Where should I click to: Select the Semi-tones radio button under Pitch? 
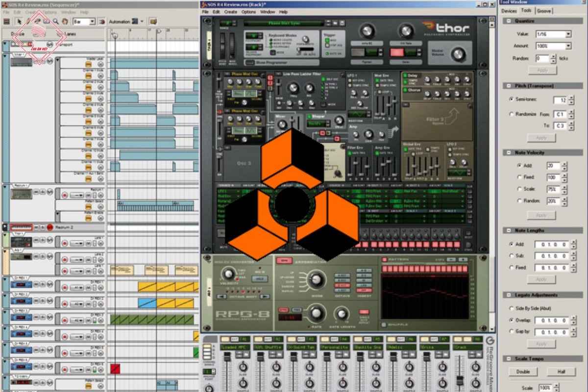tap(511, 99)
